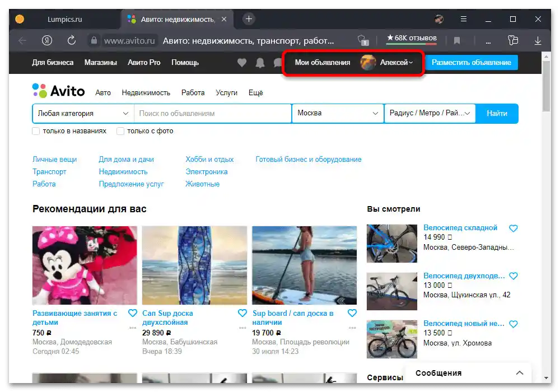This screenshot has width=560, height=392.
Task: Favorite Развивающие занятия с детьми listing heart
Action: point(133,313)
